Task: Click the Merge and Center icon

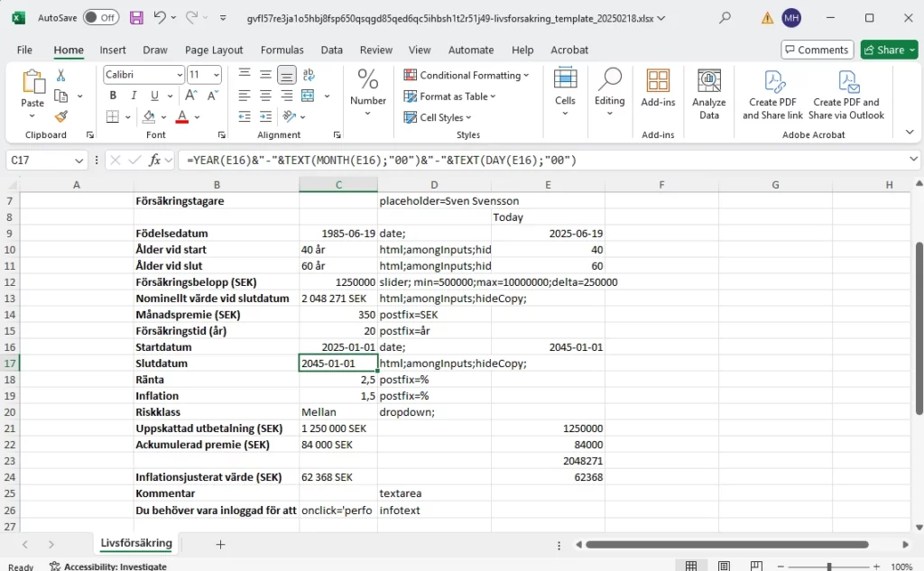Action: click(308, 96)
